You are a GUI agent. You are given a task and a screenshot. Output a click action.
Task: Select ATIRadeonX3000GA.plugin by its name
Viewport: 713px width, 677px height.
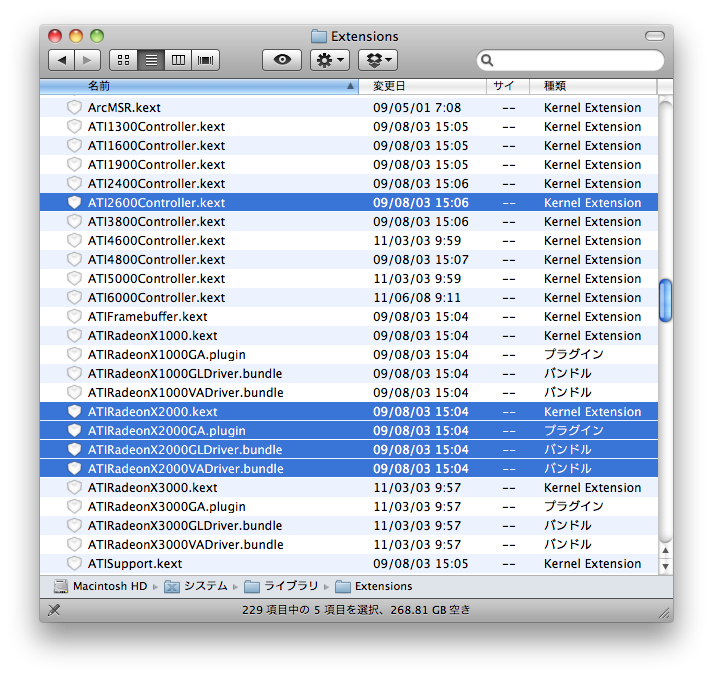[x=166, y=506]
